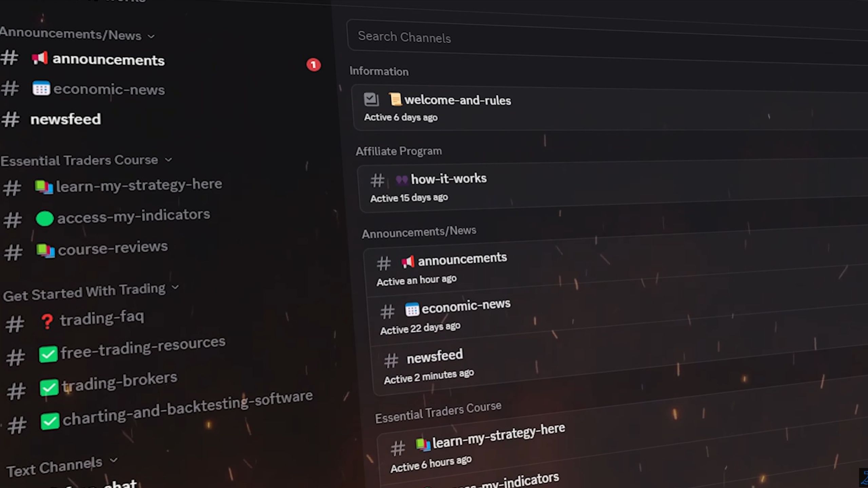Click the megaphone icon beside sidebar announcements
Image resolution: width=868 pixels, height=488 pixels.
40,58
